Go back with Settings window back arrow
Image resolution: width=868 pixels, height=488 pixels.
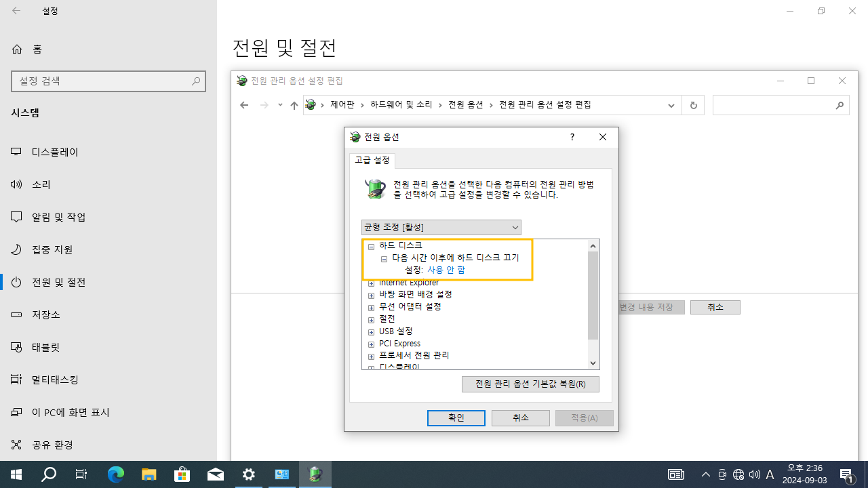16,11
